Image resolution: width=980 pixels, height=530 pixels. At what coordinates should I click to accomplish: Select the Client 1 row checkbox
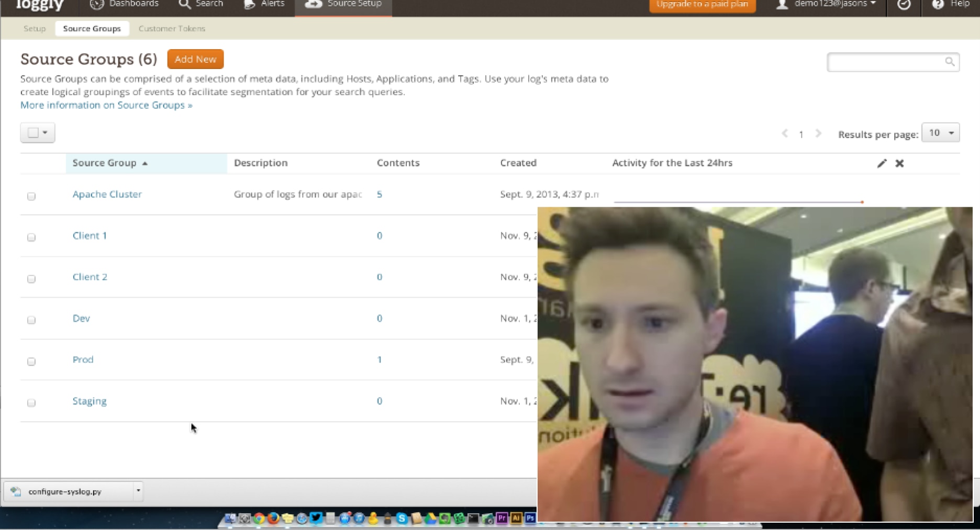point(31,238)
